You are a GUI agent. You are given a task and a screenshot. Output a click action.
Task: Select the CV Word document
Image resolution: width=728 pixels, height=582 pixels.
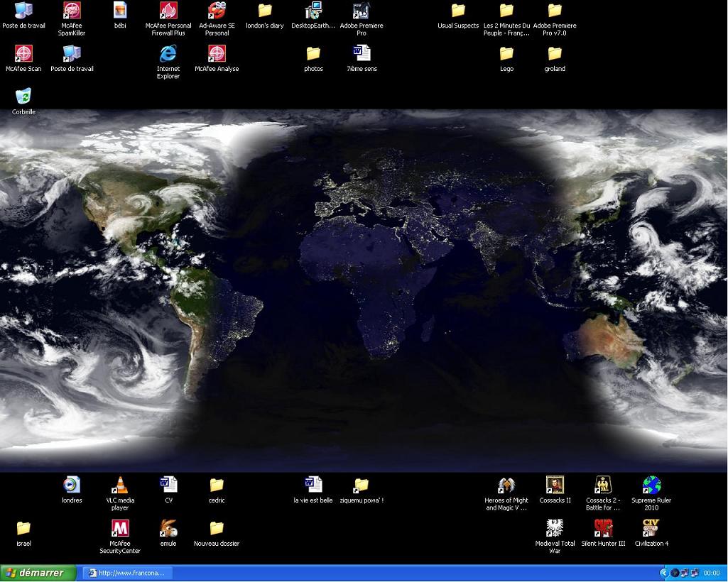[168, 485]
